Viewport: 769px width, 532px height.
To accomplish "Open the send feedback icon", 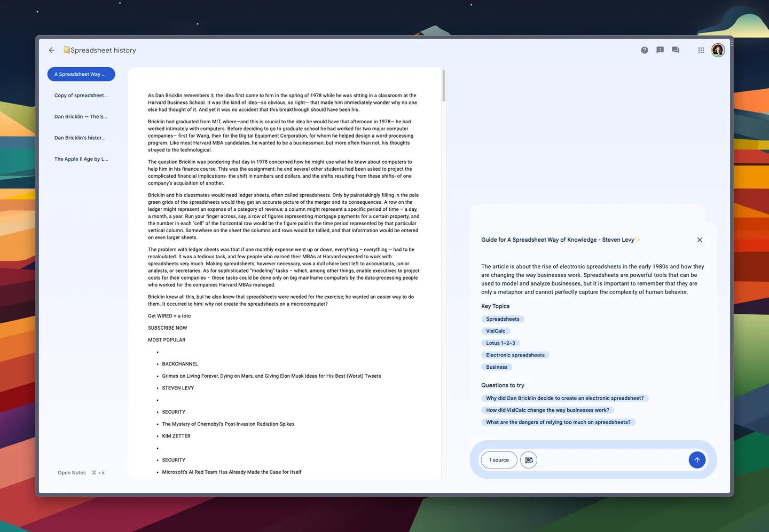I will (660, 50).
